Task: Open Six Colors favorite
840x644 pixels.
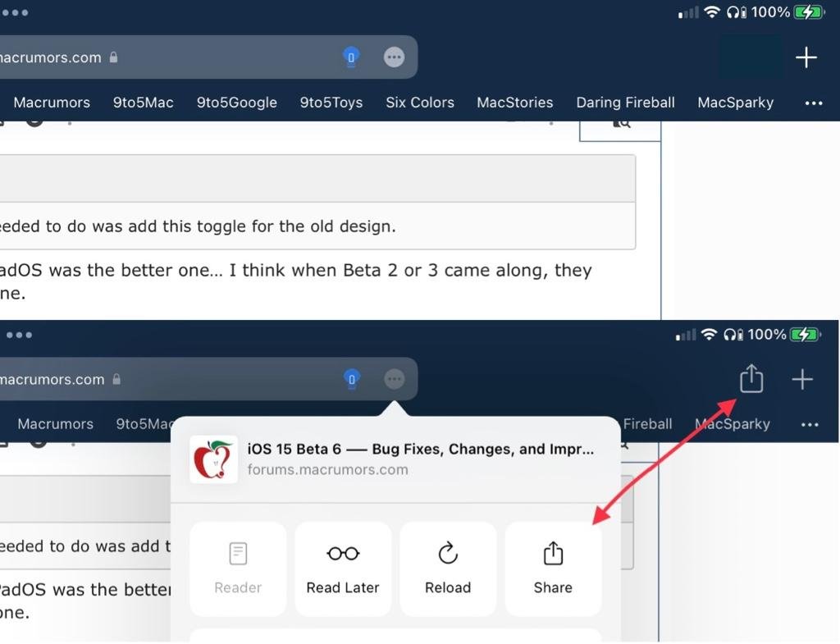Action: [x=420, y=103]
